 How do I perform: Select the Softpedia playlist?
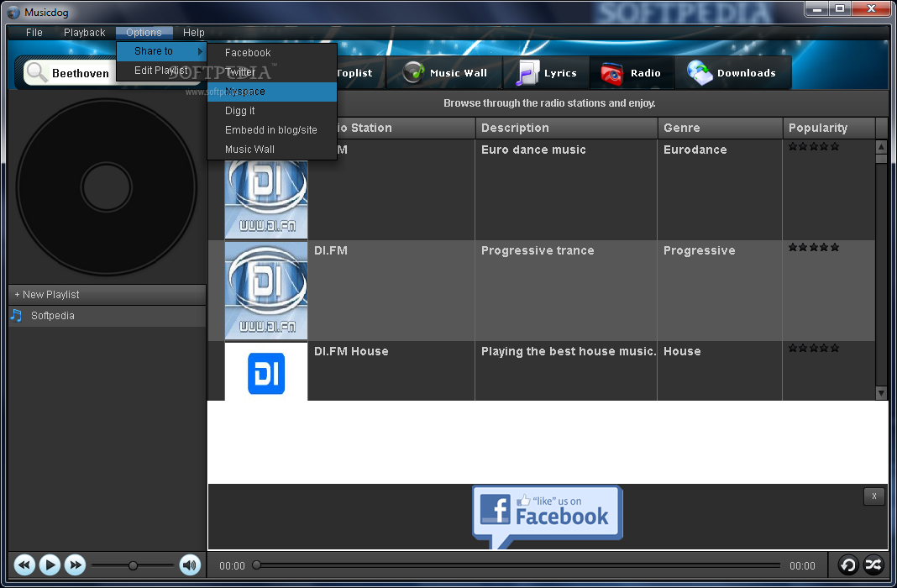107,316
